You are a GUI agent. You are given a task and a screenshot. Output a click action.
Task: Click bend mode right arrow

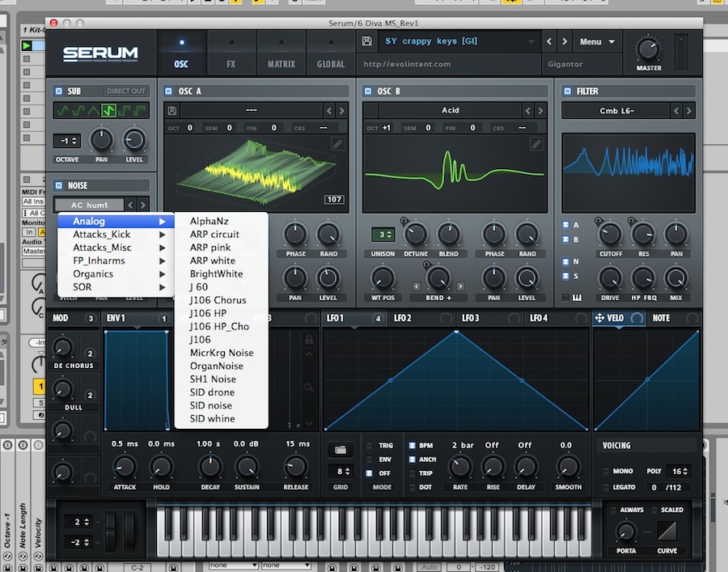[460, 286]
